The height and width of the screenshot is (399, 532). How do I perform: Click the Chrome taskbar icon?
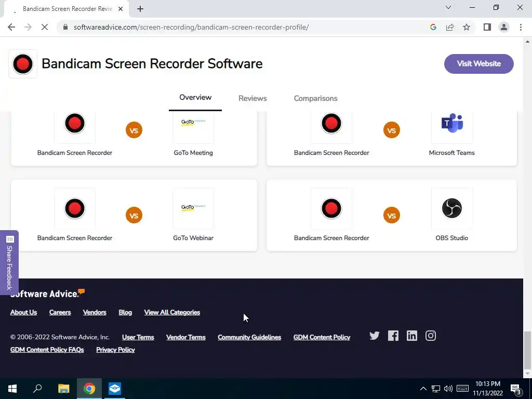89,389
